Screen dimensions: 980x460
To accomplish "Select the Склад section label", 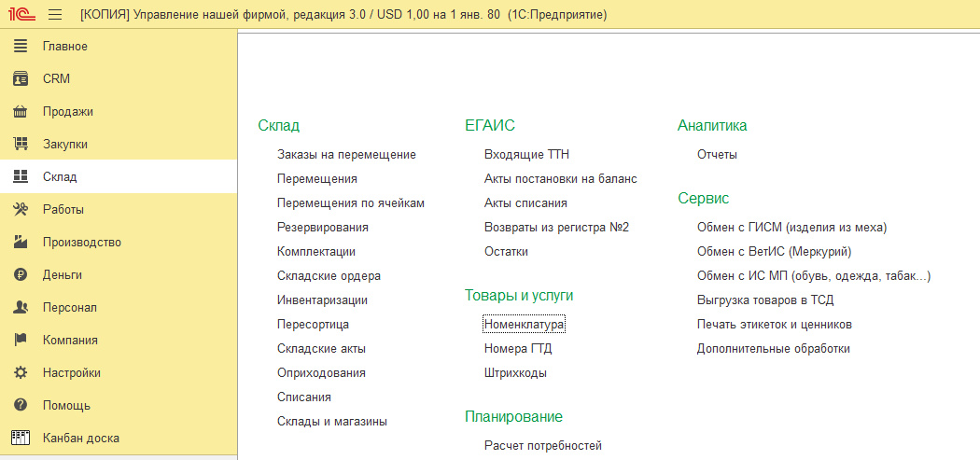I will pos(60,177).
